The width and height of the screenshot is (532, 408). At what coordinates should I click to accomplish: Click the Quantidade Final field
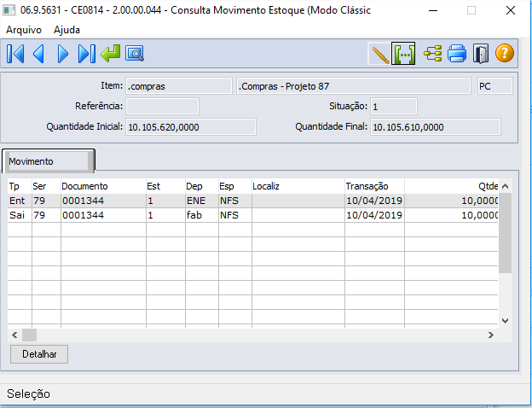436,127
